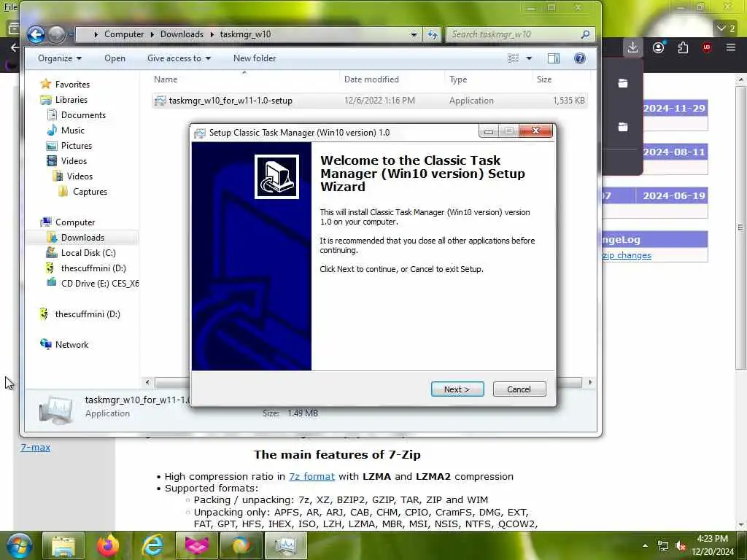Show hidden system tray icons
747x560 pixels.
(x=645, y=545)
